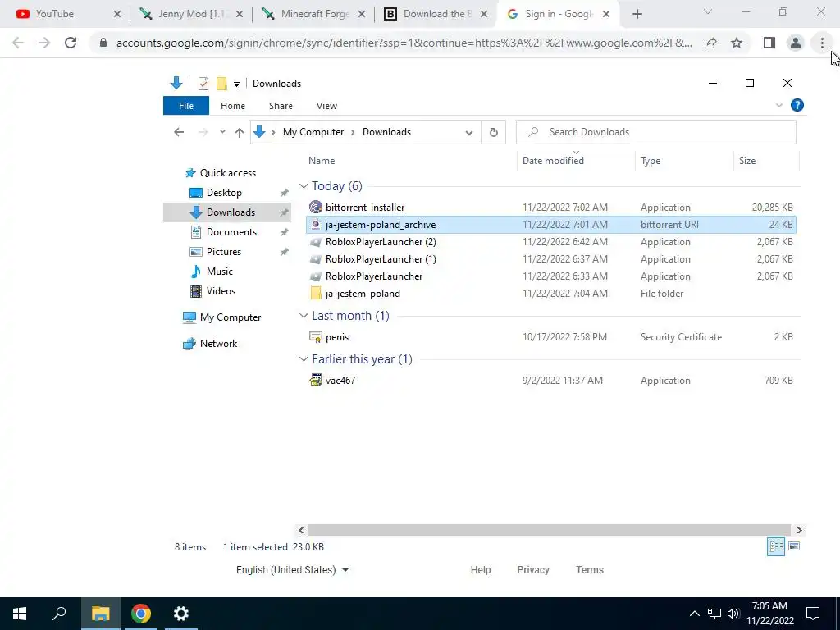Go forward in Explorer navigation
Image resolution: width=840 pixels, height=630 pixels.
[203, 132]
